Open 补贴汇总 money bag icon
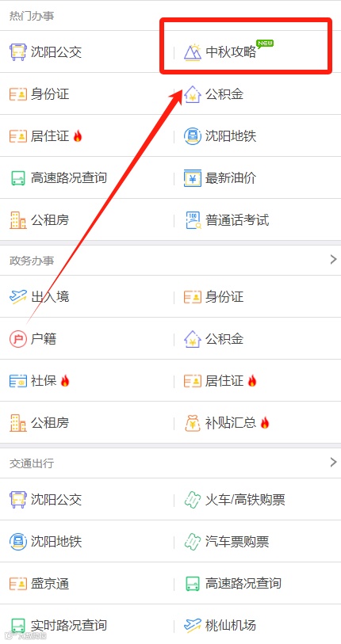Image resolution: width=341 pixels, height=644 pixels. pyautogui.click(x=192, y=423)
